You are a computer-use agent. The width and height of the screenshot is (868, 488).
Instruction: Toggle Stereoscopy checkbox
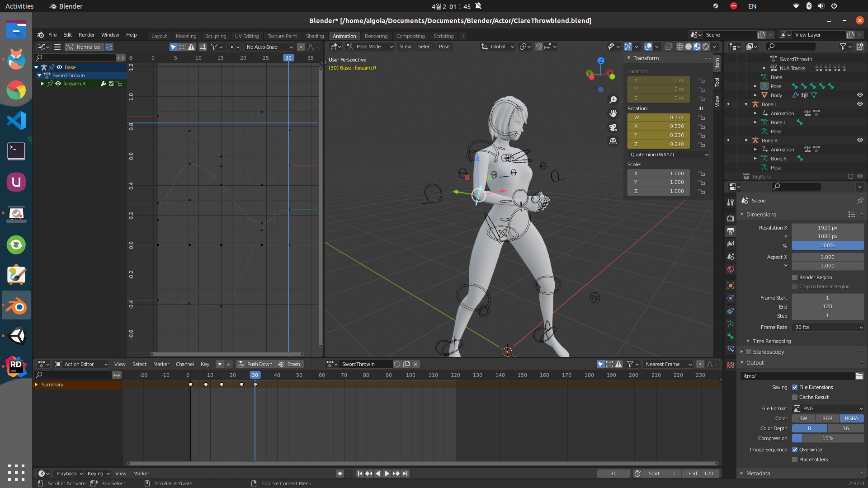pos(749,352)
